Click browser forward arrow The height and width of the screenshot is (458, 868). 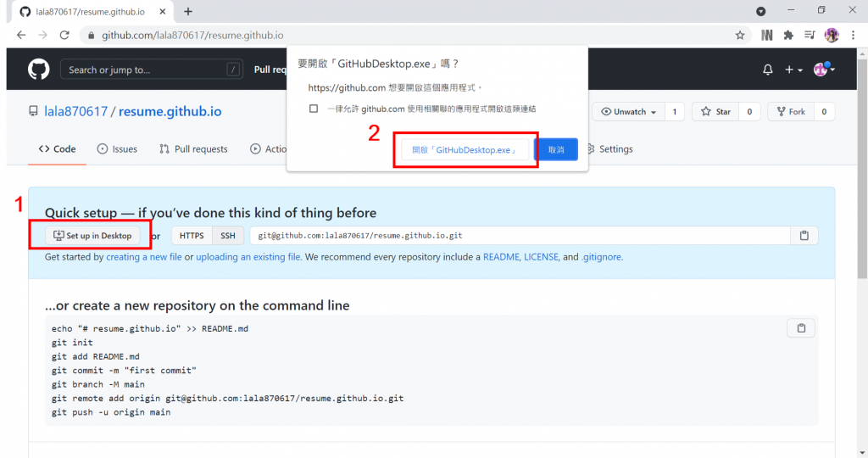click(42, 35)
